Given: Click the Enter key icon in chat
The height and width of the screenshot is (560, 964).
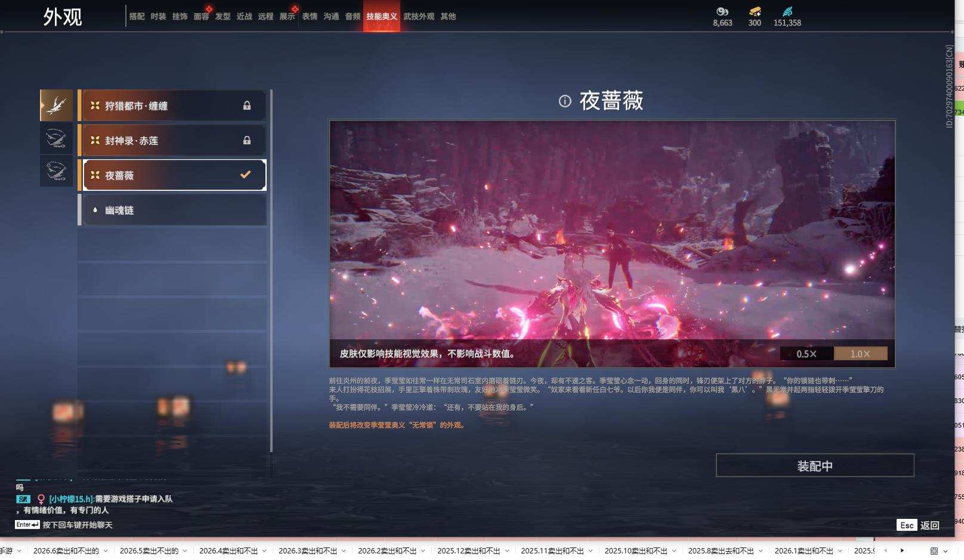Looking at the screenshot, I should 27,525.
